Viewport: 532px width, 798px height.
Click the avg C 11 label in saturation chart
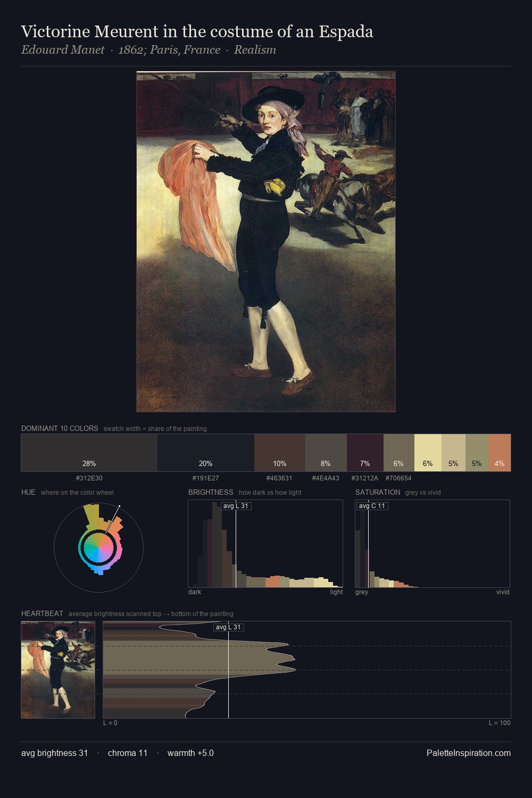(372, 506)
